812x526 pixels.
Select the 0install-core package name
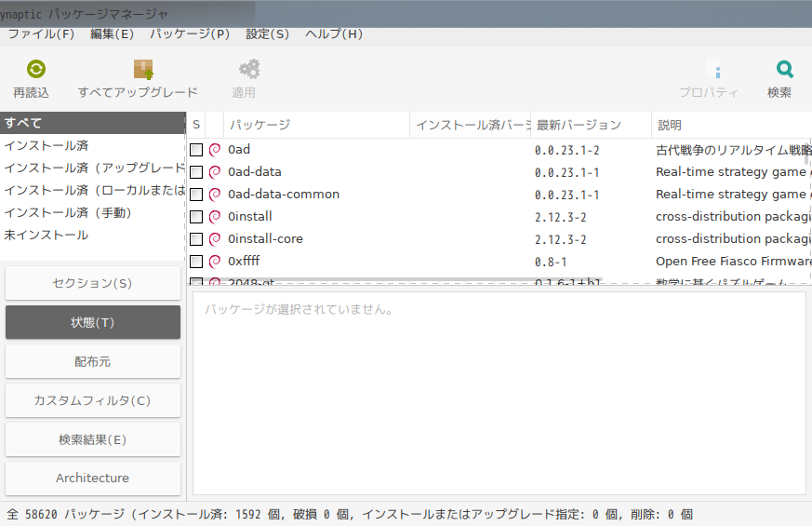tap(265, 239)
